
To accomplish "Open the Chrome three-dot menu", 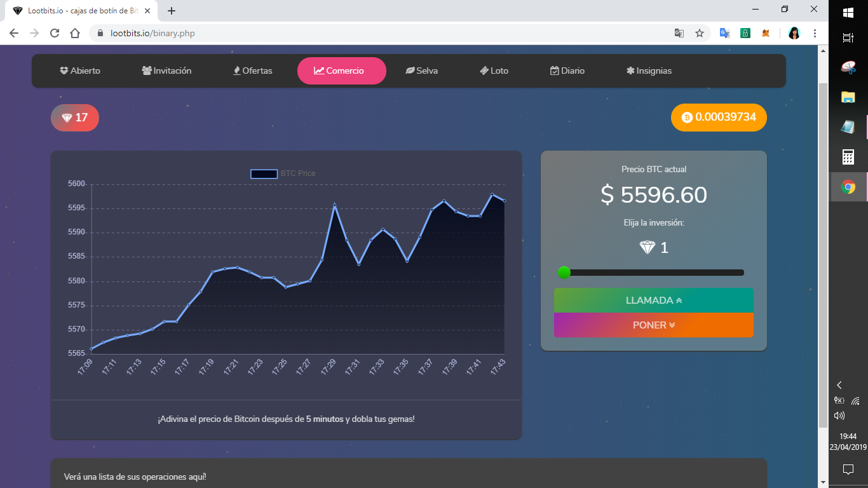I will click(815, 33).
